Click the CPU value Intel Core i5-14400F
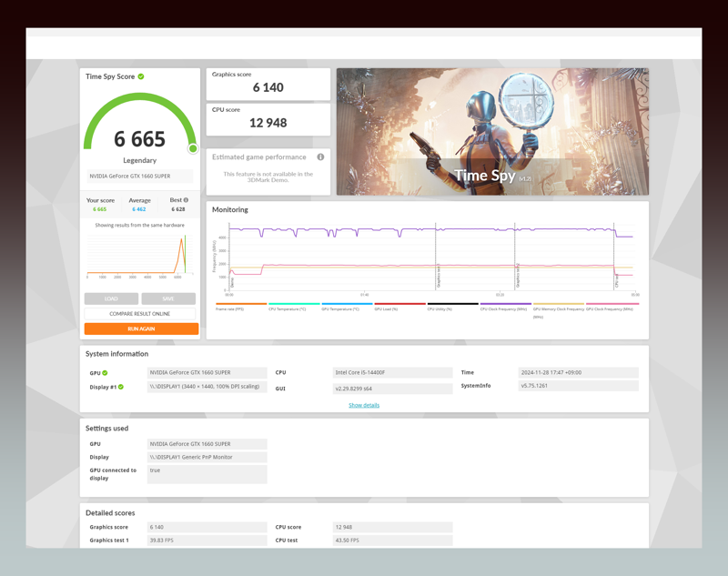This screenshot has width=728, height=576. coord(392,373)
